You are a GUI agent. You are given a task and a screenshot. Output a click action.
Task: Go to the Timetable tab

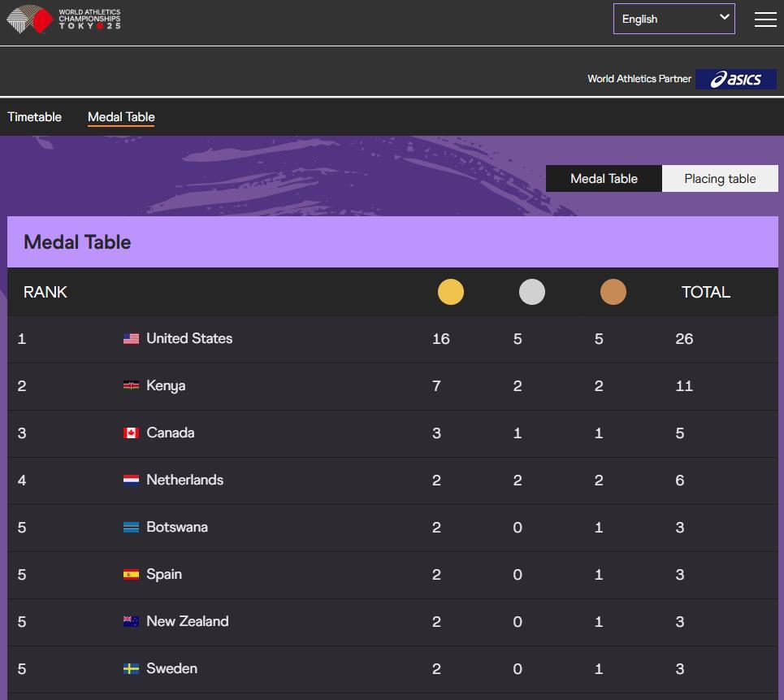click(x=34, y=117)
